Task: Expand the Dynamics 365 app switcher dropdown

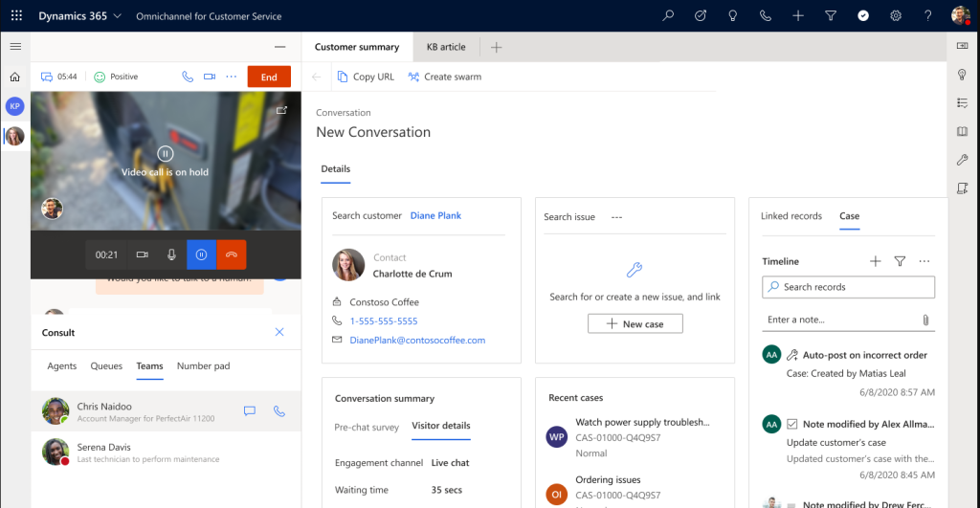Action: (x=118, y=16)
